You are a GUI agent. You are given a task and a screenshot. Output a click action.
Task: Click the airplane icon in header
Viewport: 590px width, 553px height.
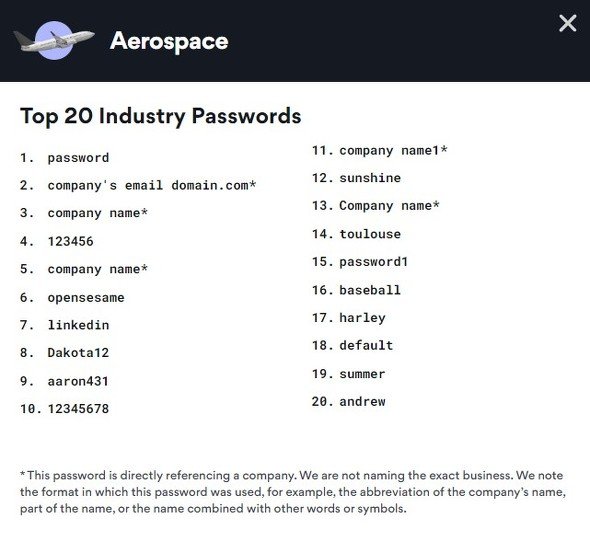[x=54, y=40]
